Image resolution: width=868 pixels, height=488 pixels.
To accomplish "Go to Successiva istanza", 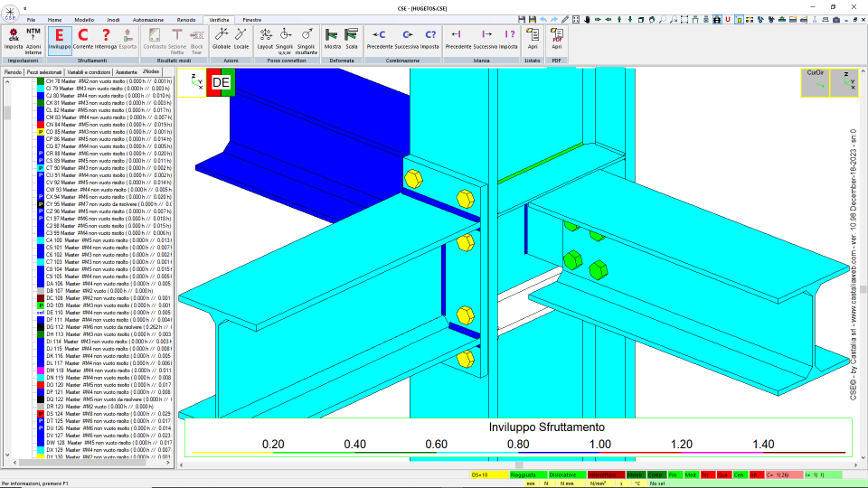I will pos(486,39).
